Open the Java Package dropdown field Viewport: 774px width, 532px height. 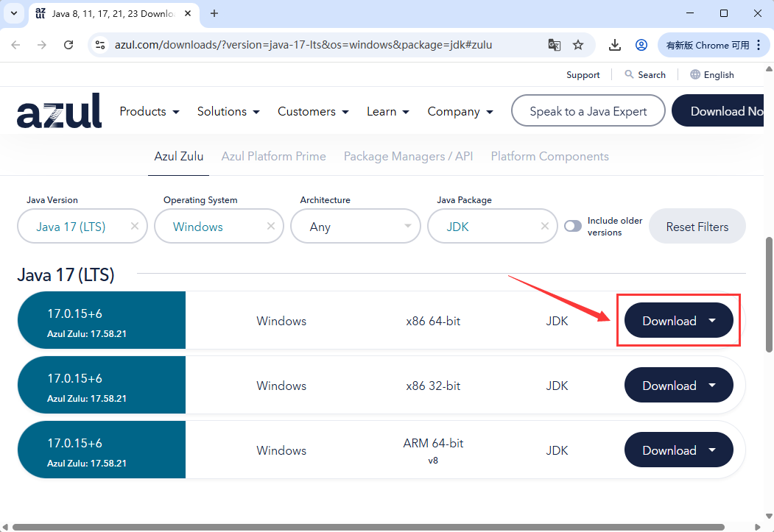coord(492,226)
